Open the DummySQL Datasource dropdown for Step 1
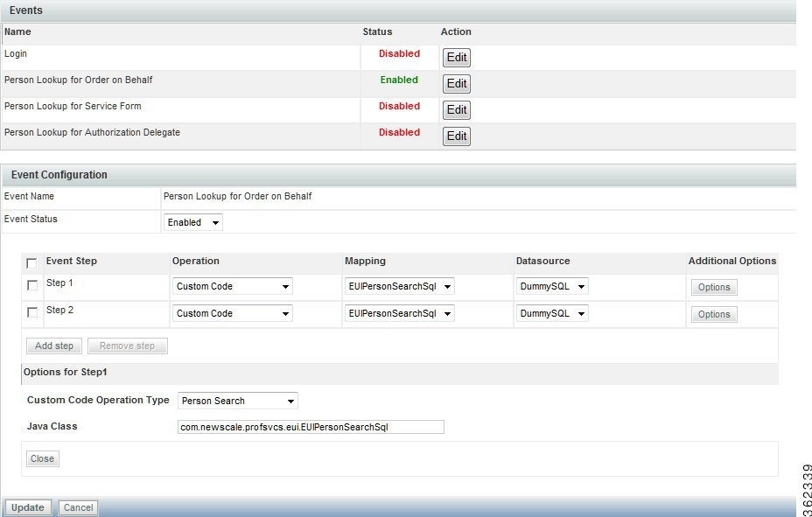Viewport: 812px width, 517px height. [x=553, y=286]
